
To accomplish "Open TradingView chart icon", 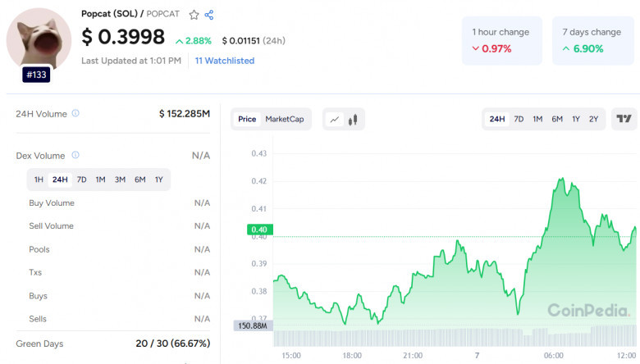I will [624, 119].
